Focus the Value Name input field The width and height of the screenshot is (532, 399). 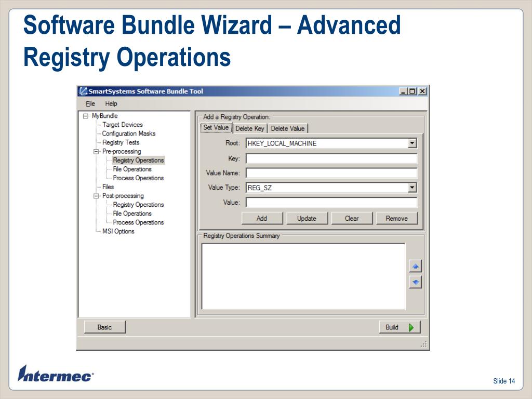331,173
